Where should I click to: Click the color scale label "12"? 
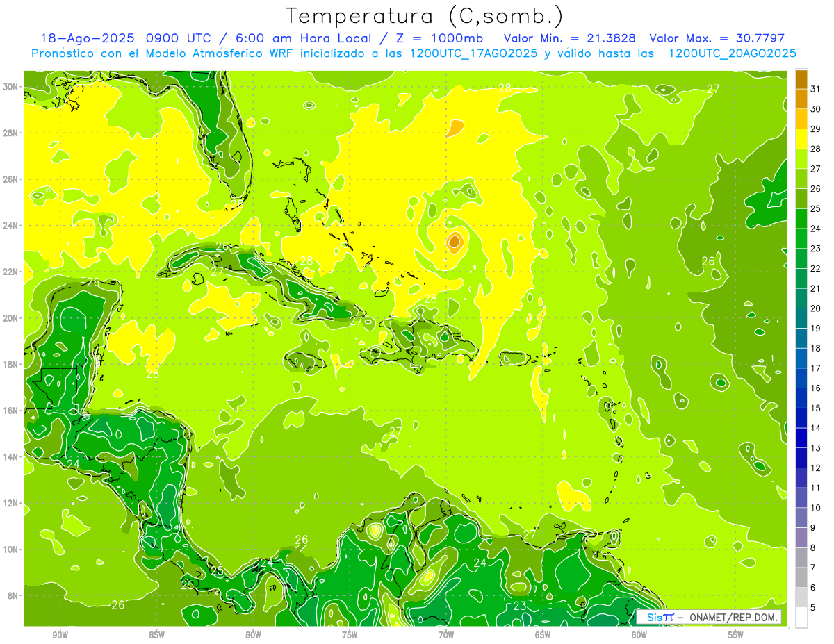pos(816,468)
